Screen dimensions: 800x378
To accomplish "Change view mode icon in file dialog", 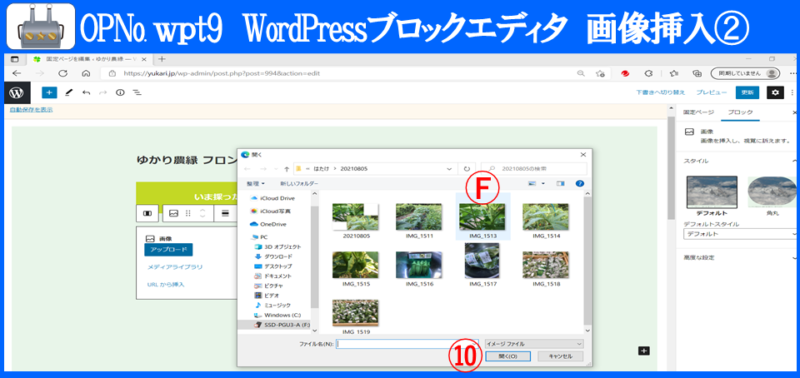I will (x=533, y=183).
